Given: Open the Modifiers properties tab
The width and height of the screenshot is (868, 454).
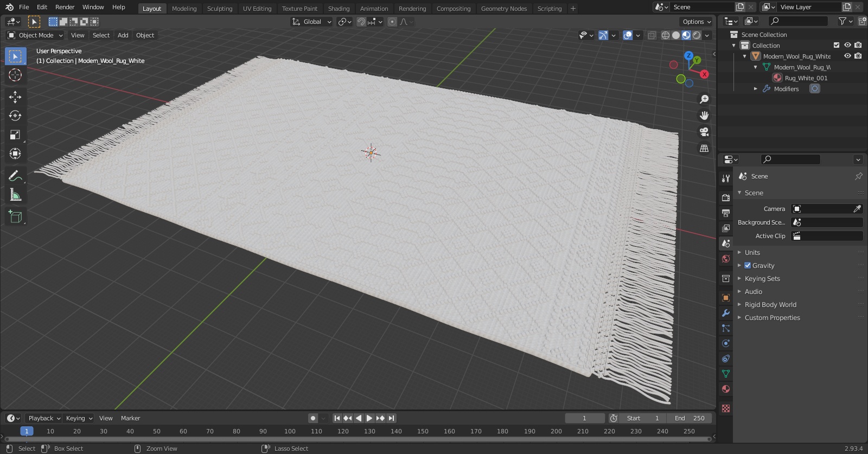Looking at the screenshot, I should pos(725,313).
